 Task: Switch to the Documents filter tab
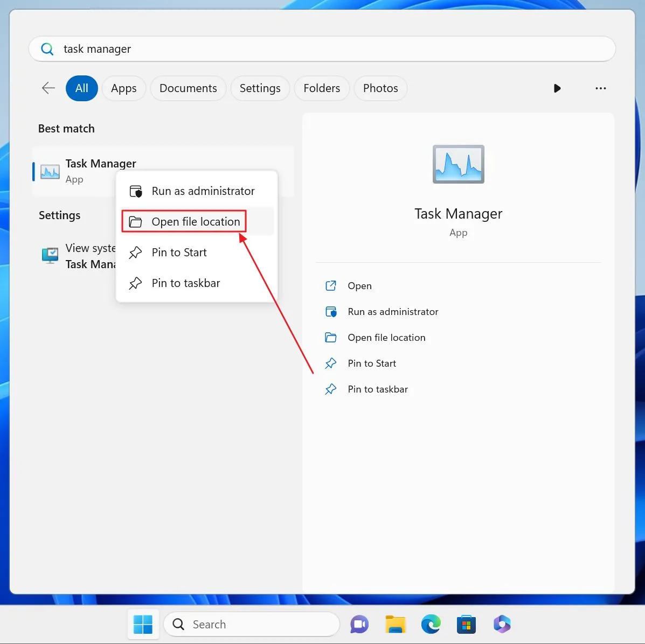click(x=188, y=88)
